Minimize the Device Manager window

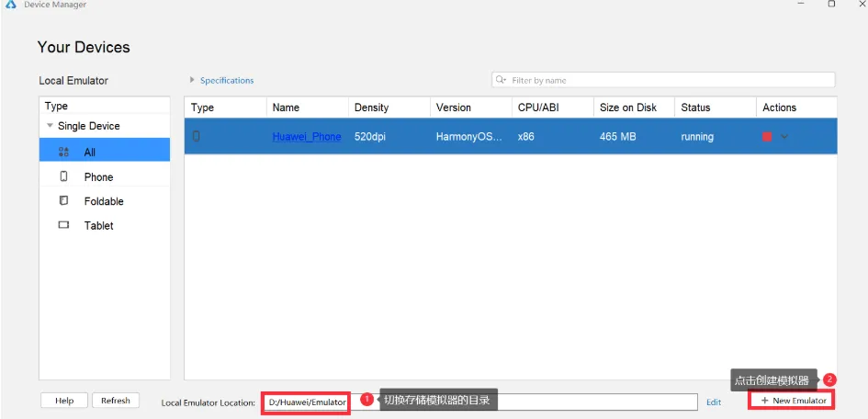tap(801, 4)
